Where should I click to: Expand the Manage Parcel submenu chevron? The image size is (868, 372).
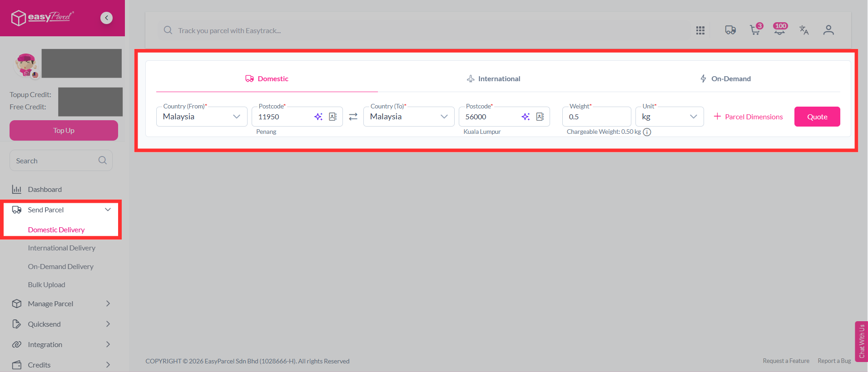(108, 303)
